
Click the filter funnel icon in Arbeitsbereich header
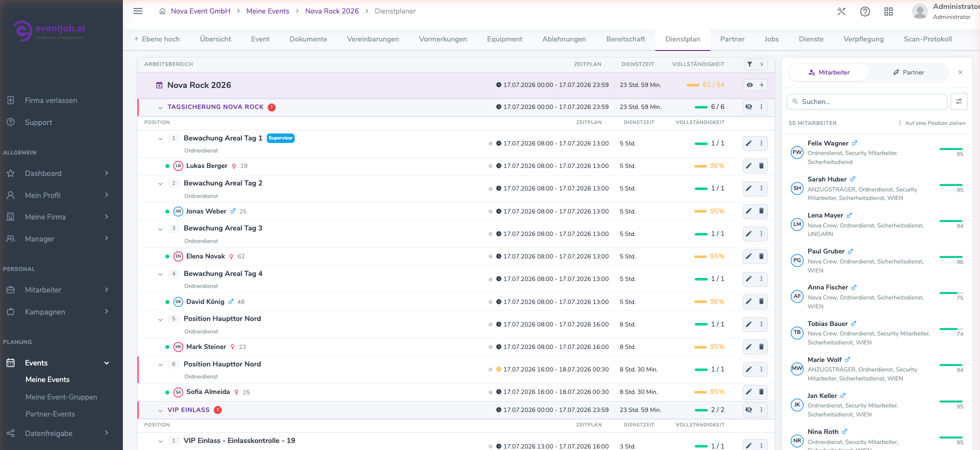coord(750,64)
